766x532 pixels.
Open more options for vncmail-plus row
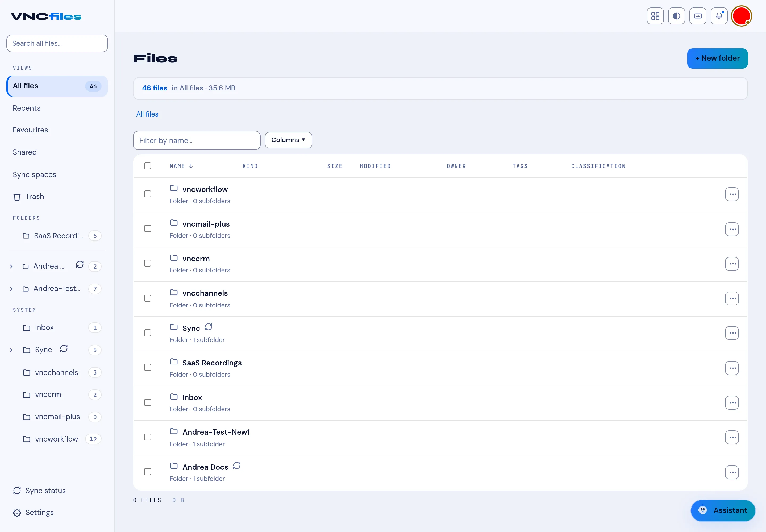tap(732, 229)
